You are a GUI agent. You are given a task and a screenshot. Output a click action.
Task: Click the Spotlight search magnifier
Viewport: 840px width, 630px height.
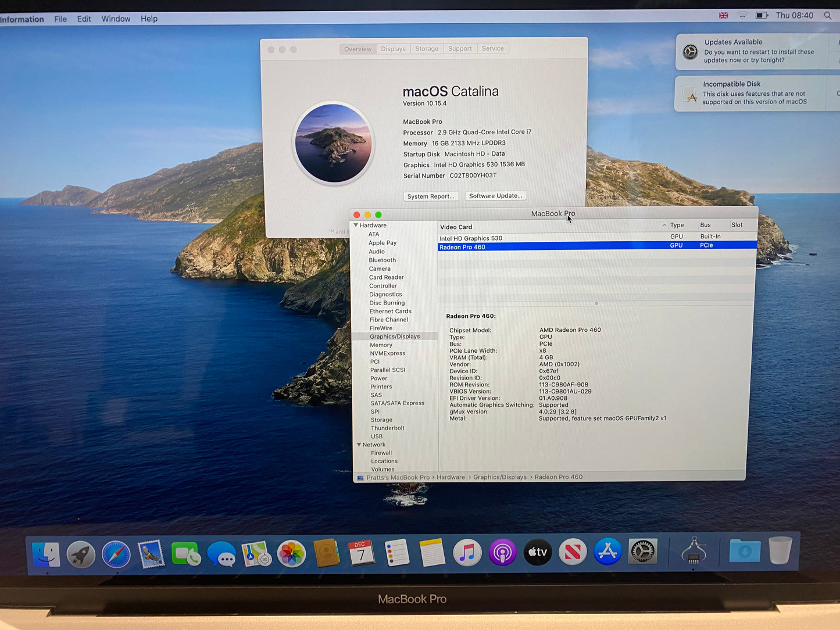(x=827, y=16)
